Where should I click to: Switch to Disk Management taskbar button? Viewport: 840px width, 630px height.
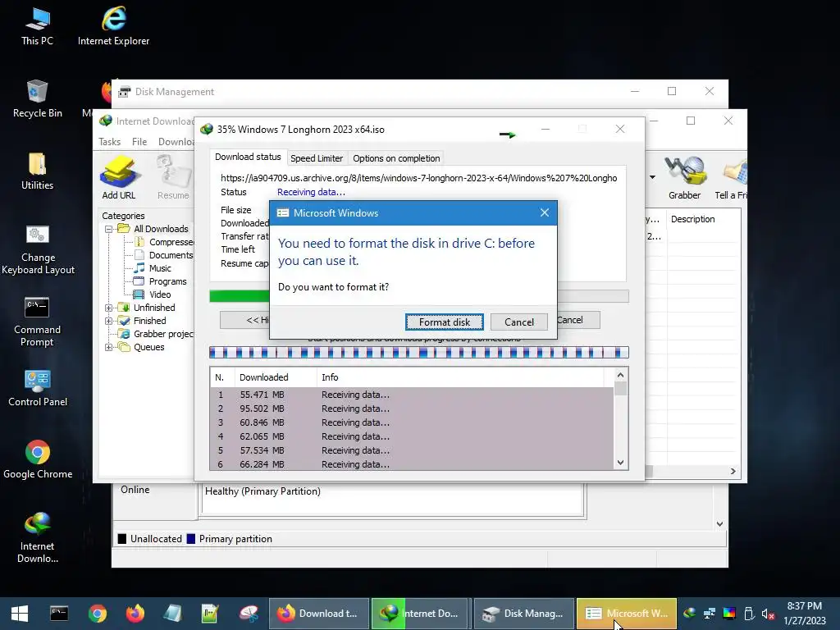click(x=523, y=614)
